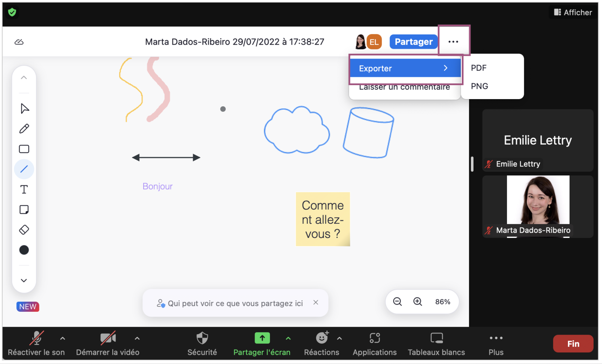Toggle the Tableaux blancs panel
This screenshot has width=602, height=364.
(436, 343)
